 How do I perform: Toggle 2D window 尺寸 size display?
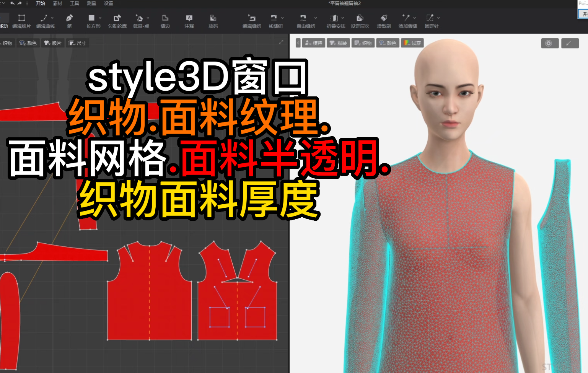[77, 43]
